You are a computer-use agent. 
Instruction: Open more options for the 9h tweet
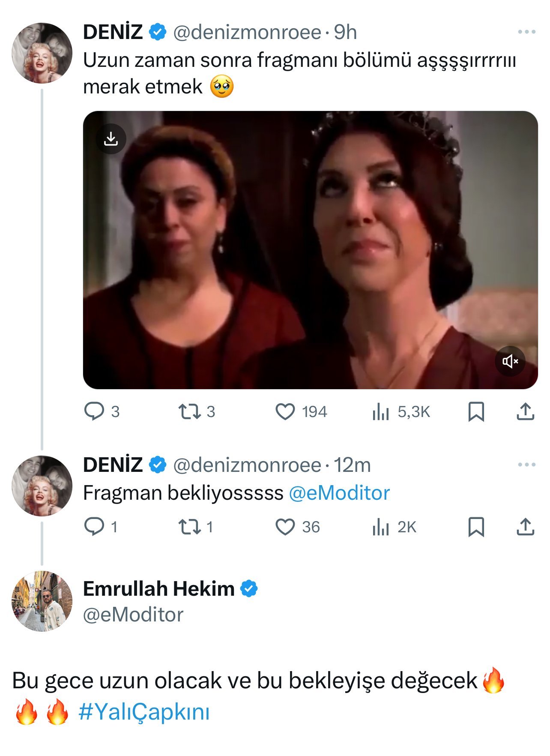pos(526,32)
